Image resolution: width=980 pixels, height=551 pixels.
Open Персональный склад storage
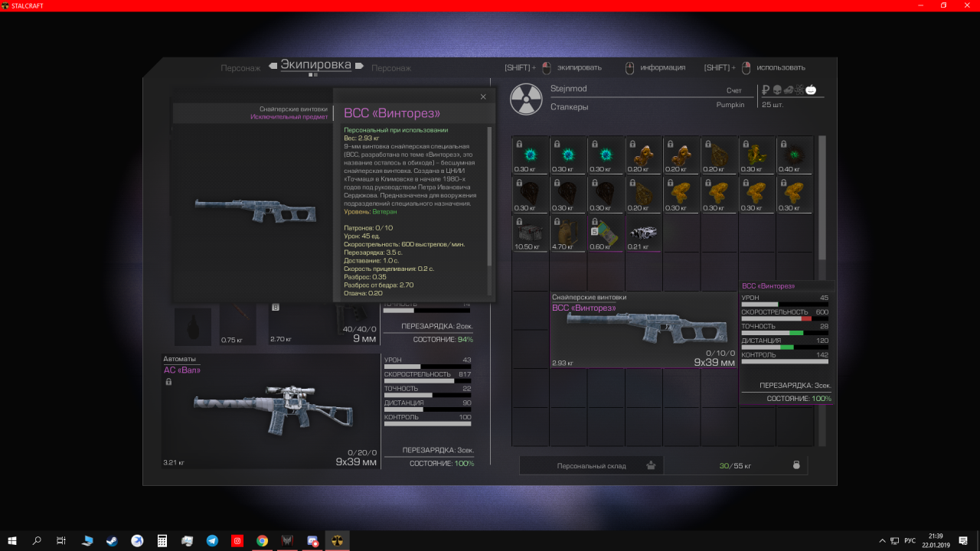[591, 465]
